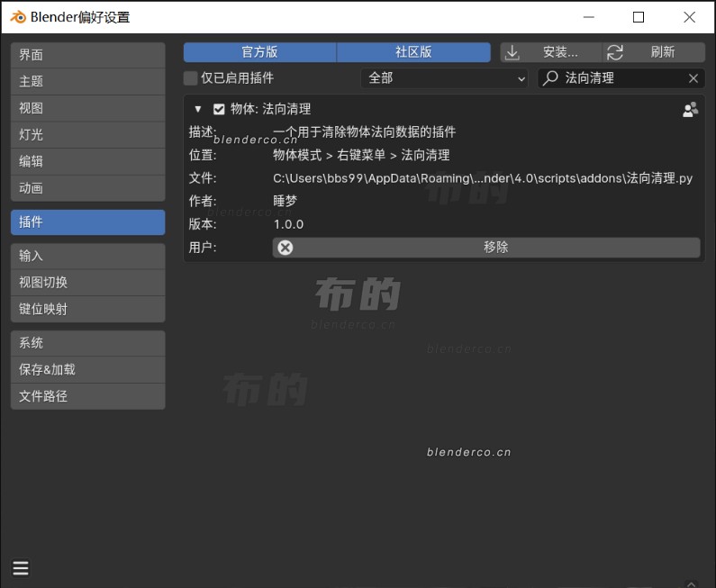Disable the 法向清理 add-on checkbox

(219, 109)
